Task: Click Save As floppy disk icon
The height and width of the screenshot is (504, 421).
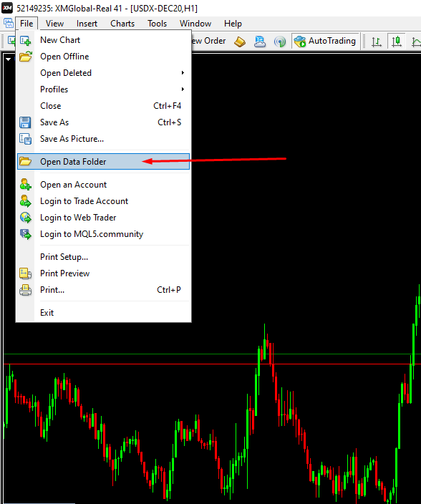Action: [x=25, y=122]
